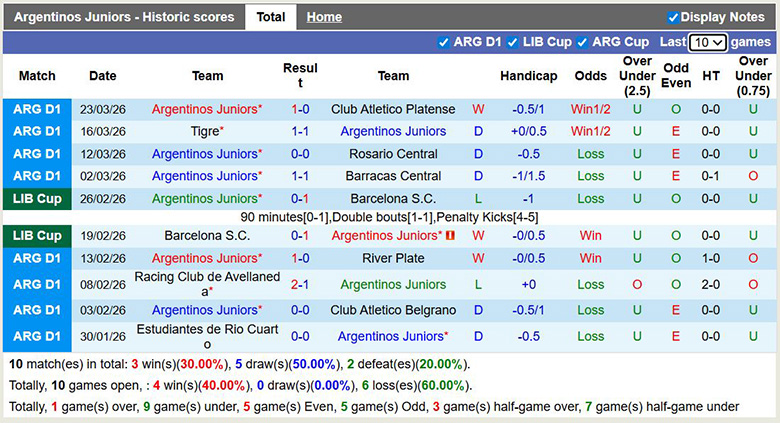Toggle the Display Notes checkbox

point(673,17)
